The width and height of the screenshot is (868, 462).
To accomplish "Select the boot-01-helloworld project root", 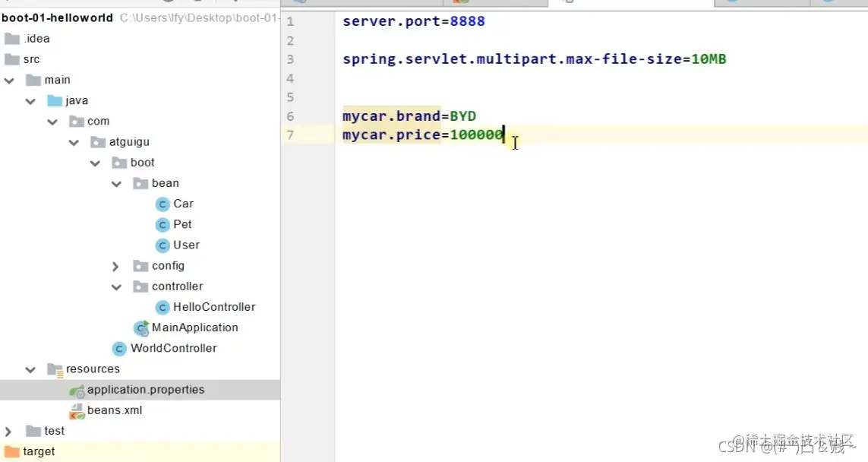I will click(57, 17).
